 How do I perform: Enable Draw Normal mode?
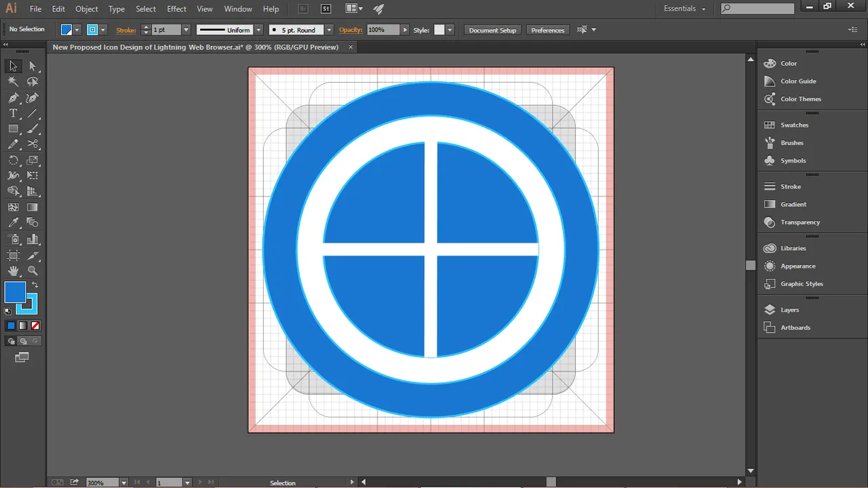click(x=11, y=342)
